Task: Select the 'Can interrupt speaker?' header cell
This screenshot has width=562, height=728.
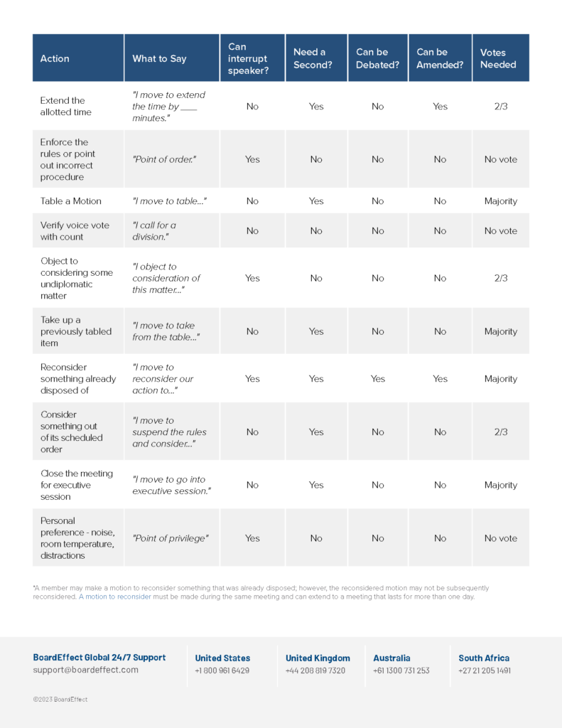Action: [x=252, y=58]
